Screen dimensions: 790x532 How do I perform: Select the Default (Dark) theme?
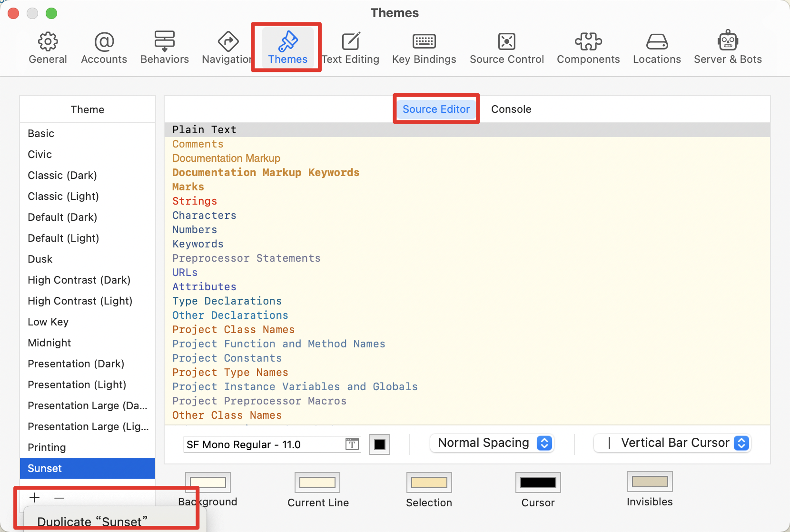point(88,217)
